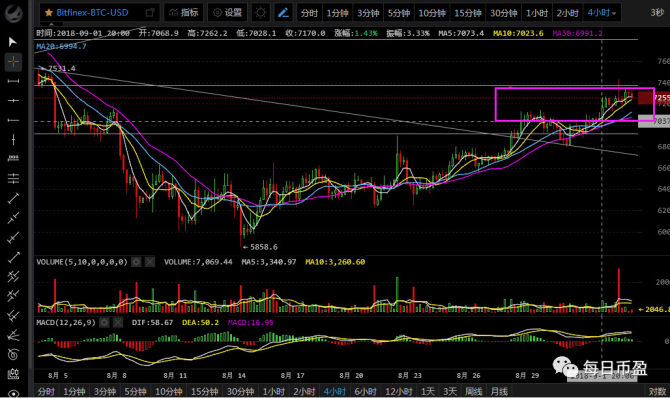Click the red current price tag on the axis

[654, 98]
